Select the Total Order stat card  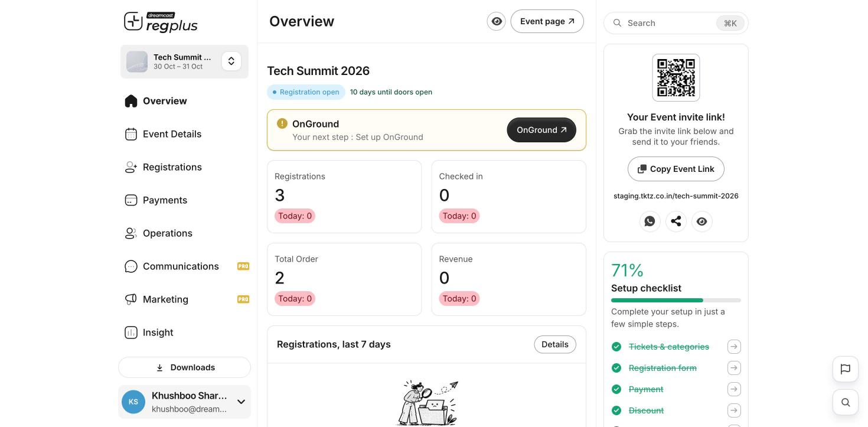click(344, 279)
